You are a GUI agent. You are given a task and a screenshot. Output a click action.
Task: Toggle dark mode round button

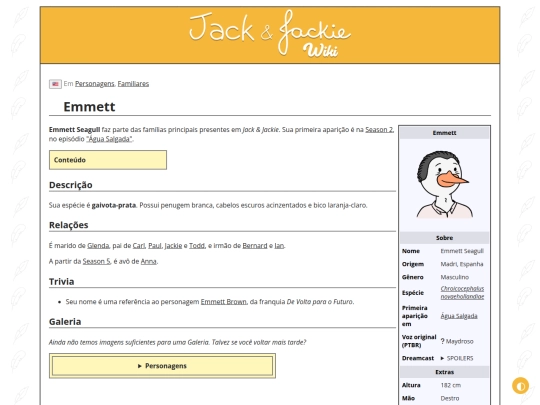click(x=520, y=386)
